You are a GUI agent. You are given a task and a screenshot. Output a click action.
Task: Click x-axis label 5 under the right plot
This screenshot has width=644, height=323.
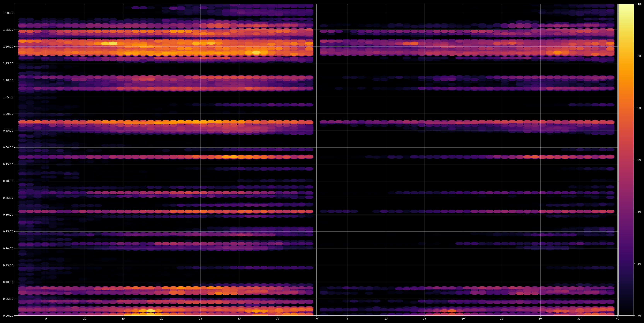click(x=347, y=319)
